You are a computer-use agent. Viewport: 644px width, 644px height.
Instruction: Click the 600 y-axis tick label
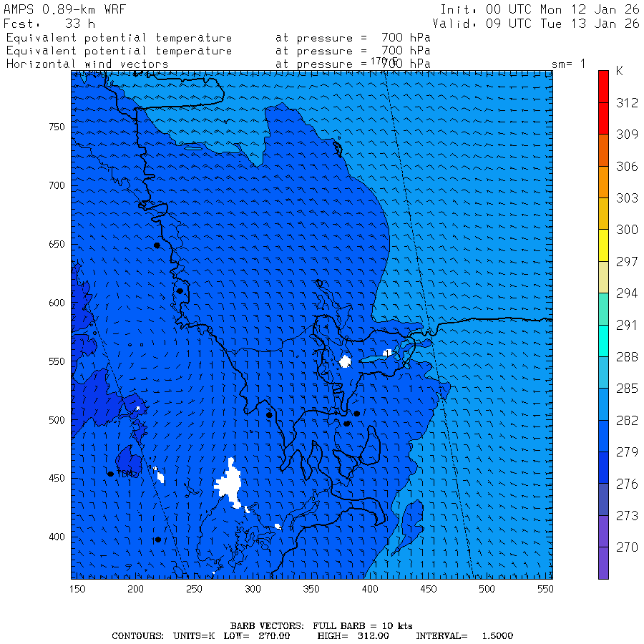coord(57,303)
